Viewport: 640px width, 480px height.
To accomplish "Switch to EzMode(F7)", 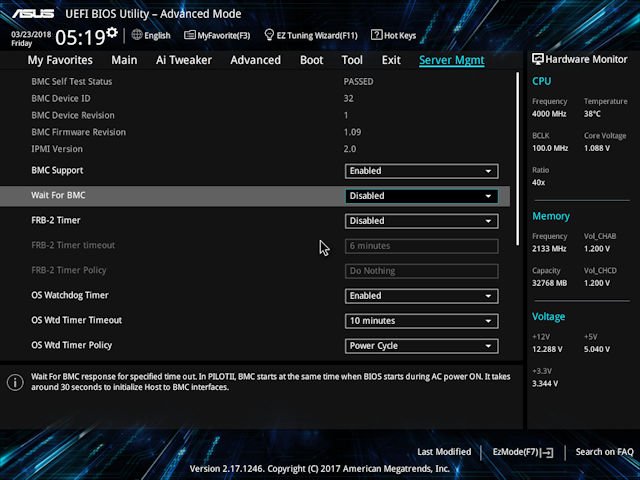I will (x=523, y=452).
